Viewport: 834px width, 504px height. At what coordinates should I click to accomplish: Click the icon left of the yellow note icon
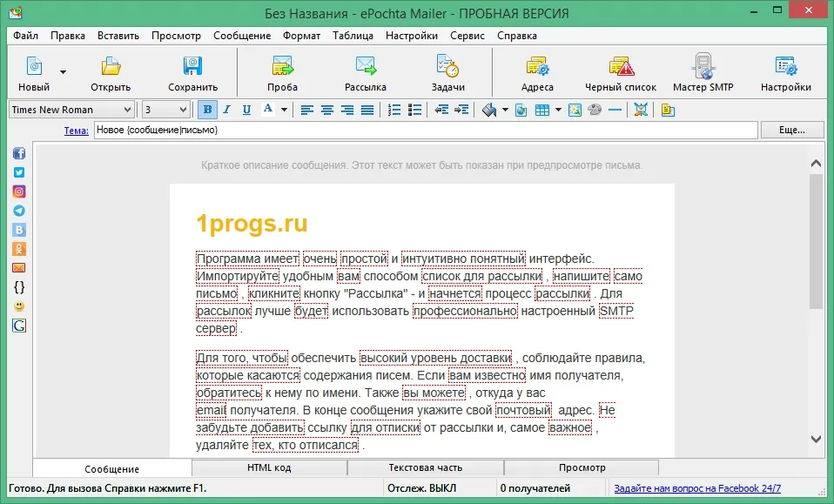(641, 110)
